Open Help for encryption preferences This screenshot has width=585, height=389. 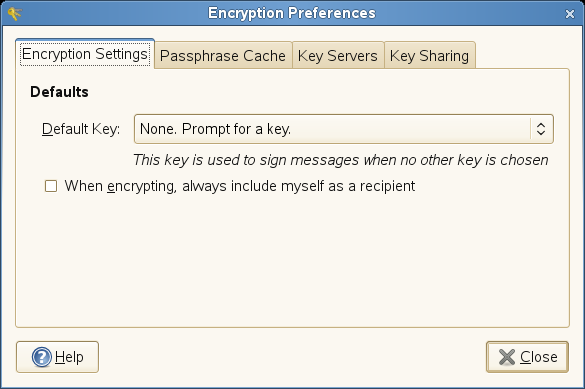click(x=57, y=357)
